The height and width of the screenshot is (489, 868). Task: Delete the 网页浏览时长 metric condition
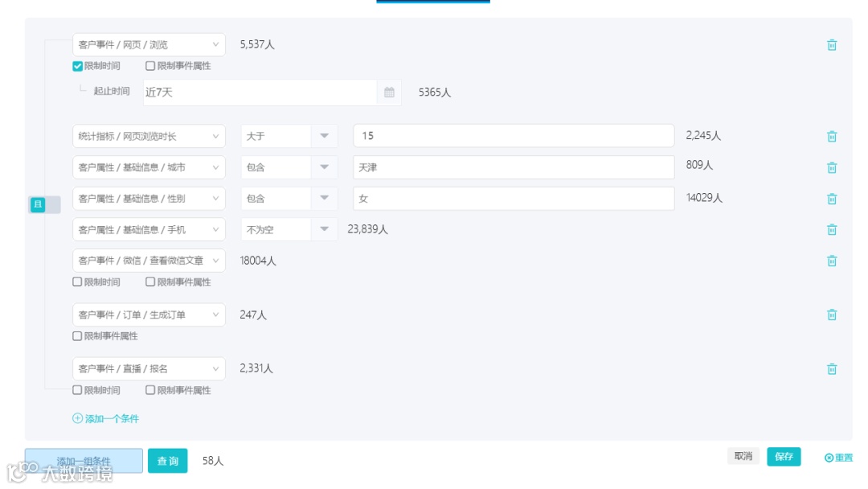pyautogui.click(x=832, y=137)
